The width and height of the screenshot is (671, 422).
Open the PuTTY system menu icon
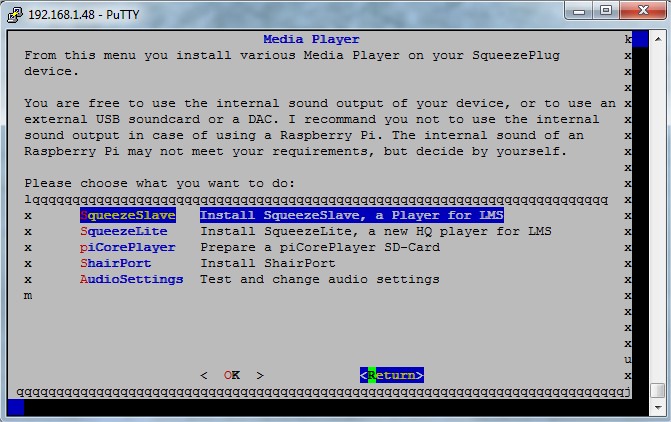click(x=15, y=14)
